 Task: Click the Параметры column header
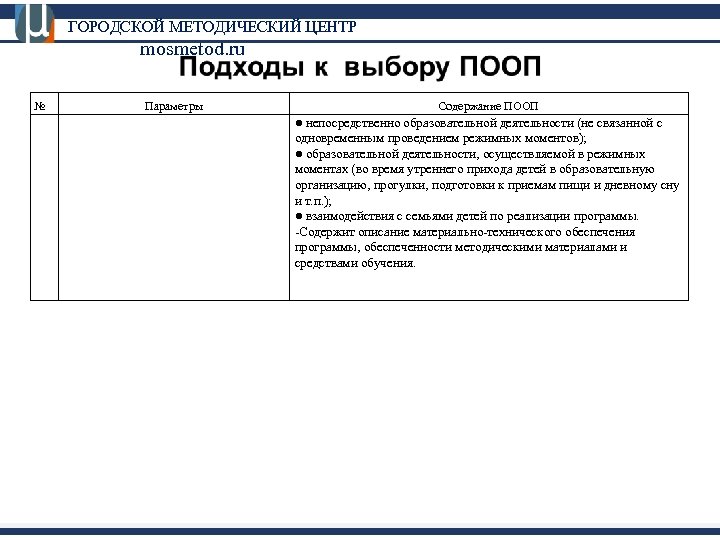coord(174,106)
